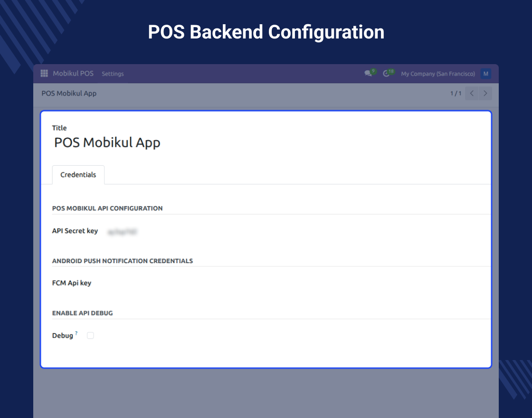Enable the Debug checkbox
The image size is (532, 418).
[90, 335]
